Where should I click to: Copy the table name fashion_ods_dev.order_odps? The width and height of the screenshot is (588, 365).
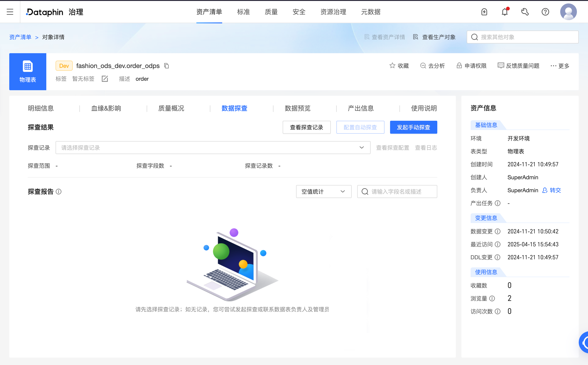coord(166,66)
